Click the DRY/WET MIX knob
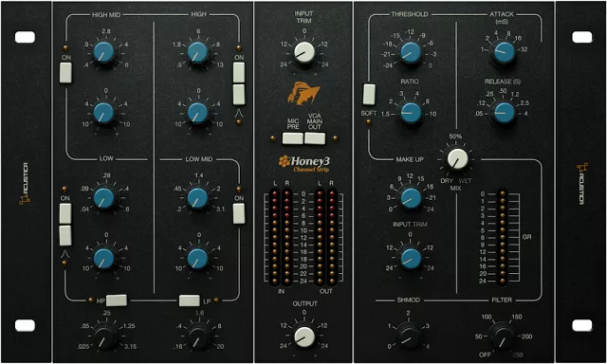 pyautogui.click(x=457, y=159)
